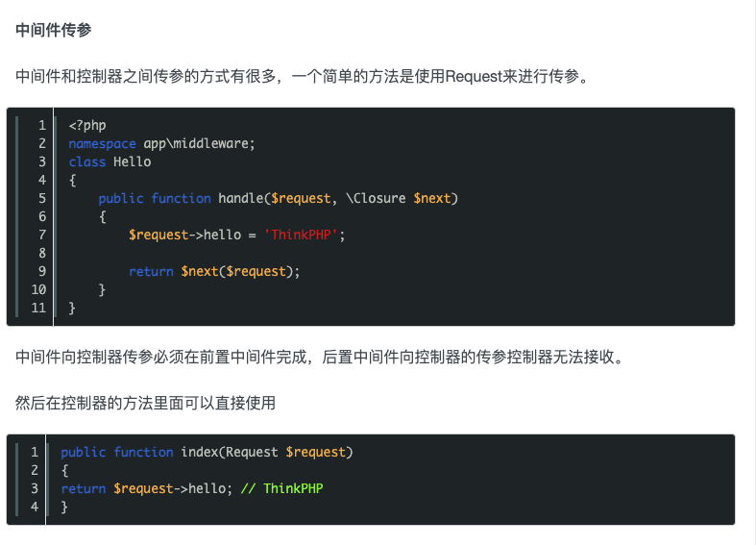Image resolution: width=756 pixels, height=545 pixels.
Task: Click the $request->hello assignment on line 7
Action: pos(184,235)
